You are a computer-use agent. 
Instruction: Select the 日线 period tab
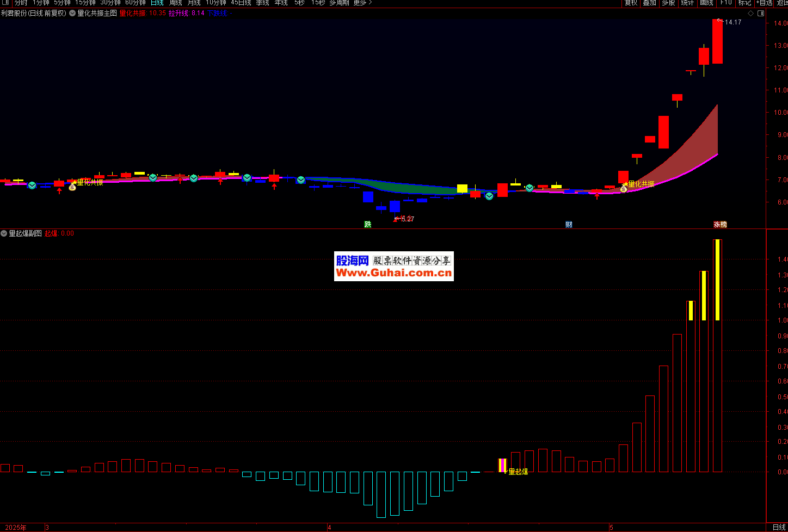(157, 3)
